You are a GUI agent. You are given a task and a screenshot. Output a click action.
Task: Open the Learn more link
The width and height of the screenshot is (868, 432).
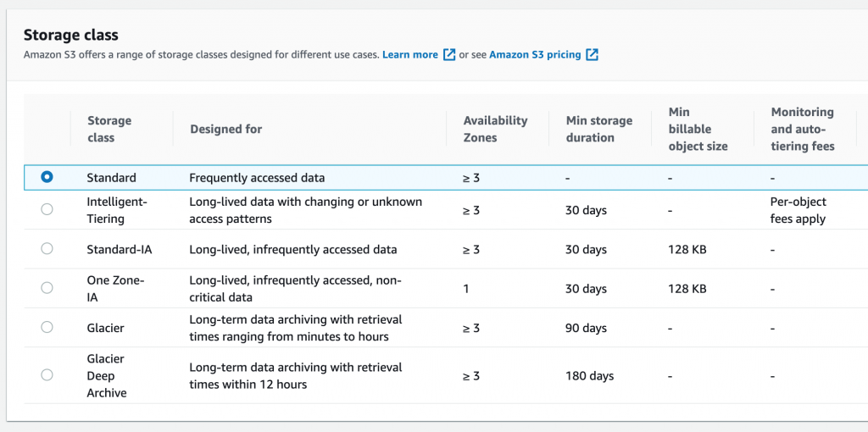tap(410, 55)
